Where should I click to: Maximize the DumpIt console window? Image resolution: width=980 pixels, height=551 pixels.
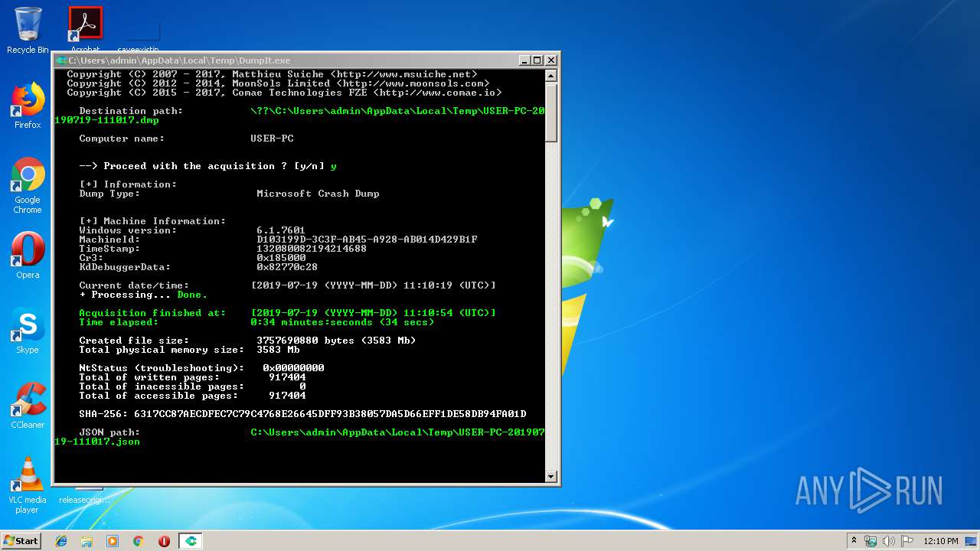537,60
